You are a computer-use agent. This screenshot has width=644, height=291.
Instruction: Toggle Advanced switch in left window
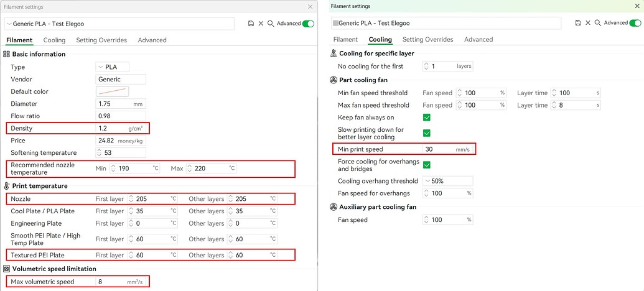308,24
